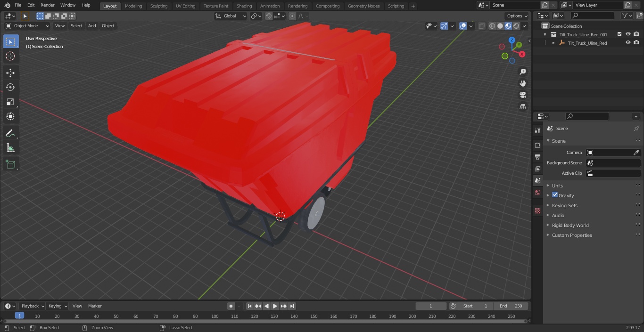Uncheck the Gravity checkbox
Viewport: 644px width, 332px height.
555,195
